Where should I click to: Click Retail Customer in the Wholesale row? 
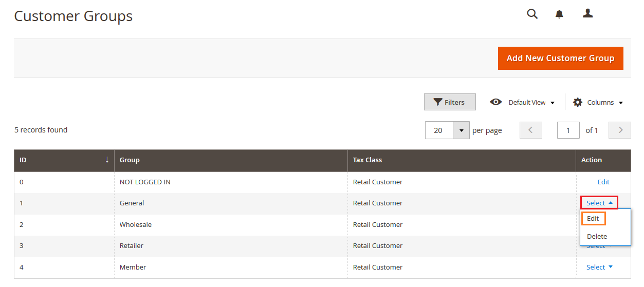click(x=378, y=224)
